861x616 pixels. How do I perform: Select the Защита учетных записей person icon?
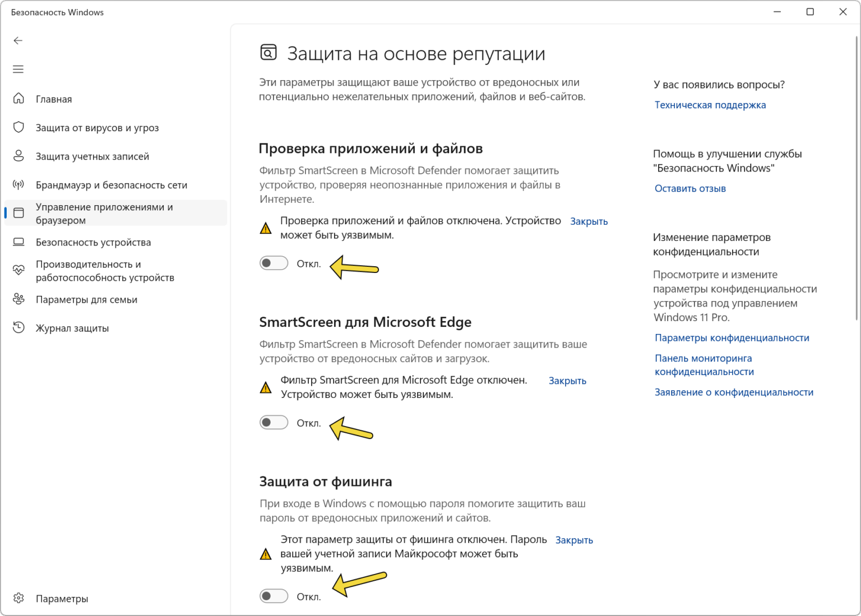coord(18,156)
